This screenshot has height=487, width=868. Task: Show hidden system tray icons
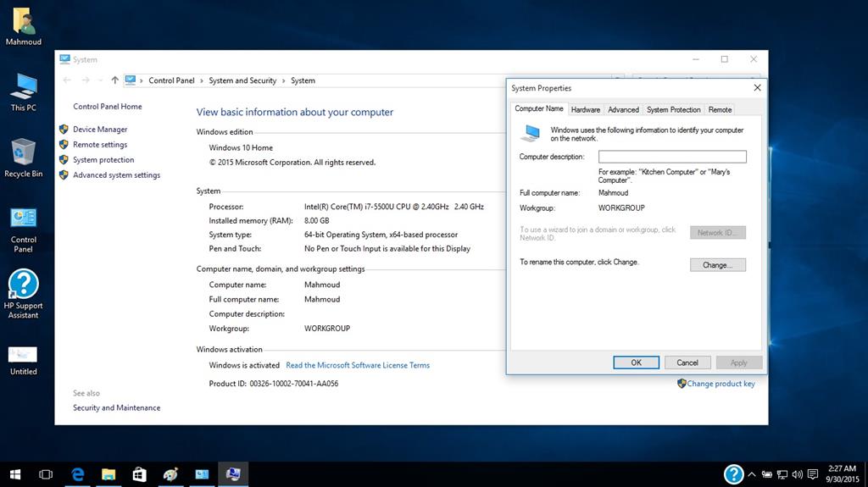coord(752,474)
